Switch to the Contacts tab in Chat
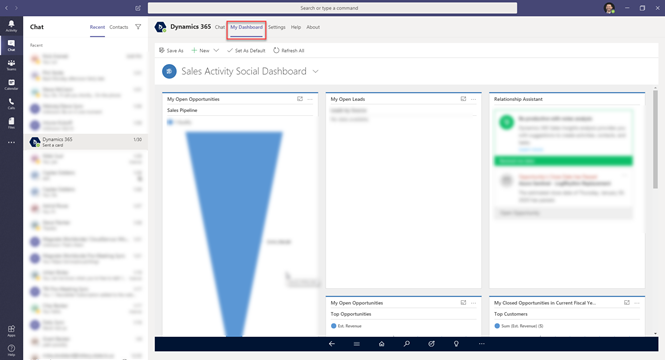Image resolution: width=665 pixels, height=360 pixels. (x=119, y=27)
